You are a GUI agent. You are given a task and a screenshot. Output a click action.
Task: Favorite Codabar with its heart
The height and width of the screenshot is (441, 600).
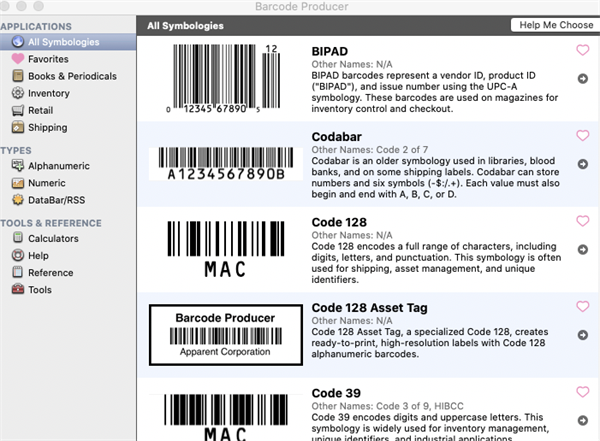(x=583, y=135)
